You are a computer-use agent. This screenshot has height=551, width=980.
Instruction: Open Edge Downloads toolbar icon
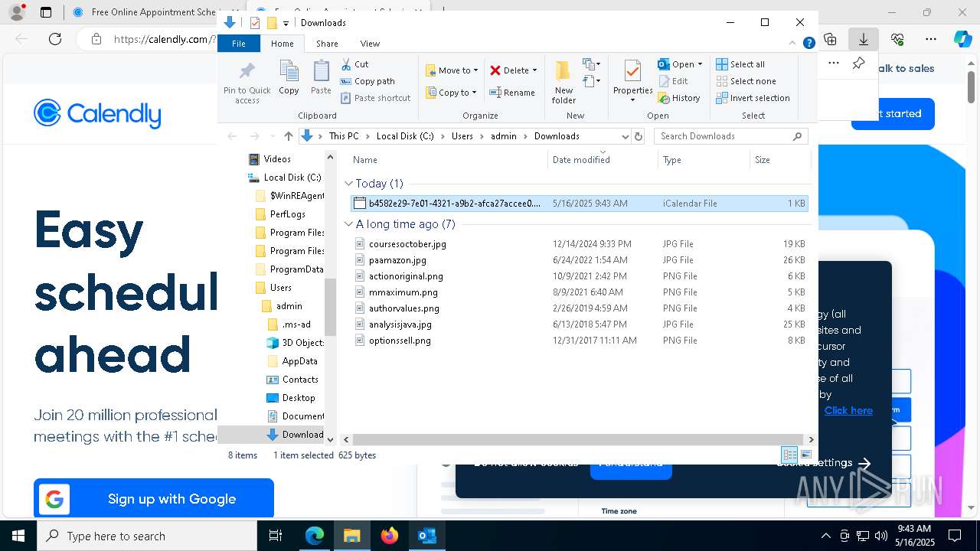864,39
